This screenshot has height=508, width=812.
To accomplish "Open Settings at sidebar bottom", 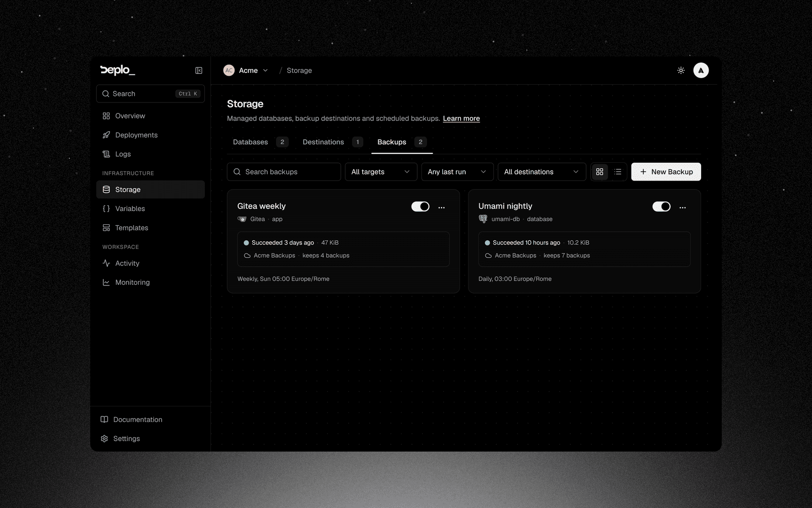I will click(150, 438).
